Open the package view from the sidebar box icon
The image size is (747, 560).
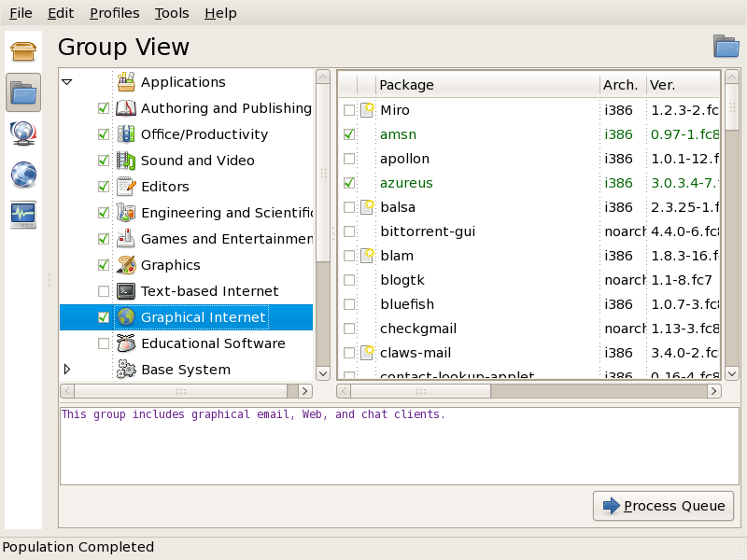[23, 50]
